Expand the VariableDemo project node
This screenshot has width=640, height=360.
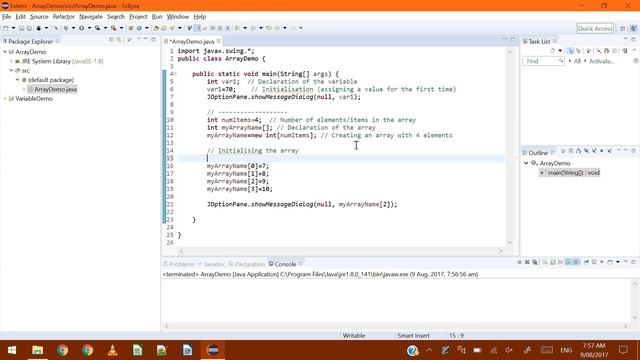[x=5, y=99]
